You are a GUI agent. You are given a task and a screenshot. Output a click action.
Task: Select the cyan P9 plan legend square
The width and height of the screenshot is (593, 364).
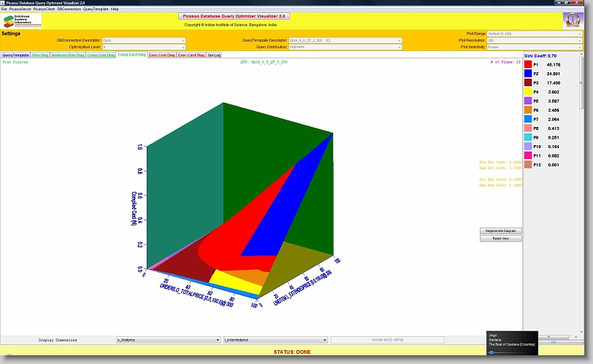coord(529,137)
